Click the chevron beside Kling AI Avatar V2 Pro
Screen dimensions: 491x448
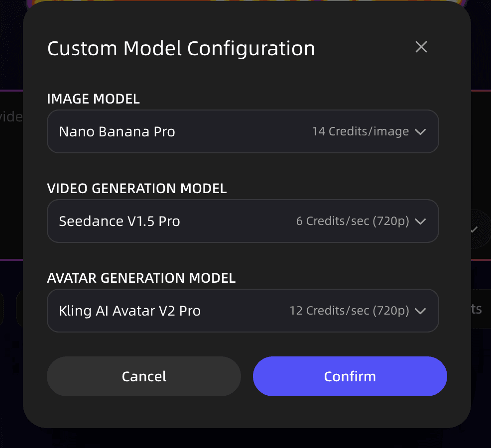pos(420,311)
